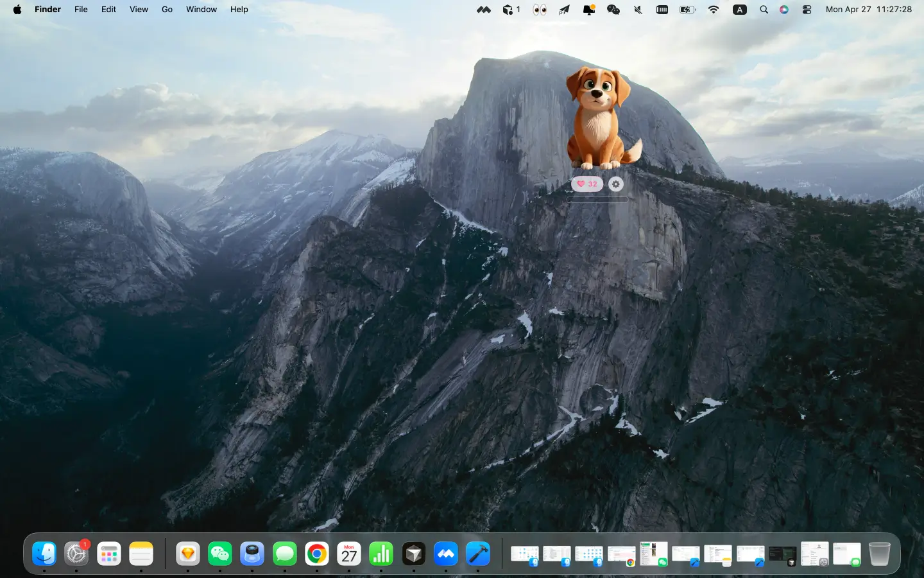Restore the minimized WeChat window in the Dock
This screenshot has width=924, height=578.
coord(654,554)
